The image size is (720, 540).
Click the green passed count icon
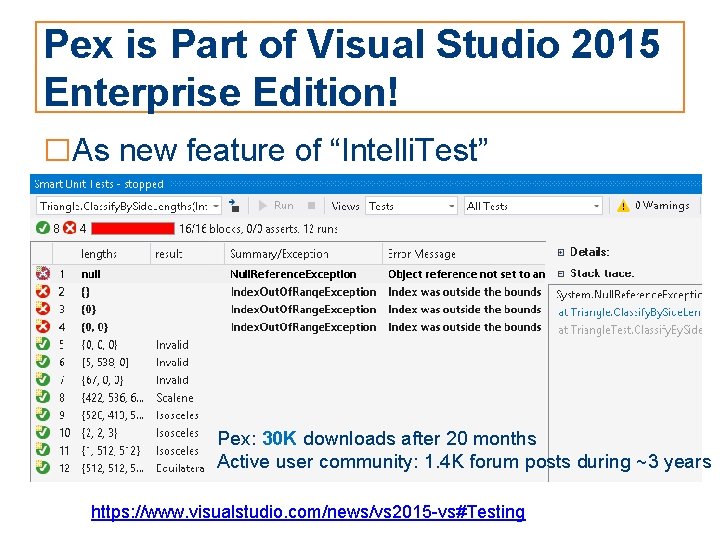[43, 228]
